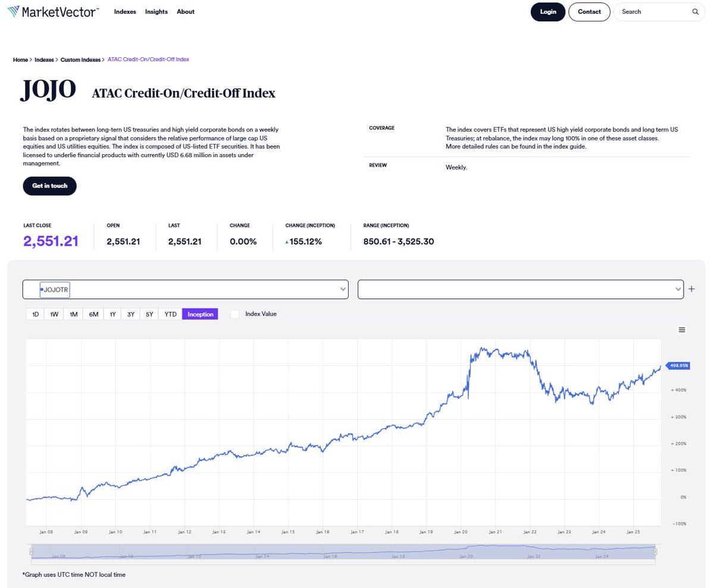Click the search magnifier icon
Screen dimensions: 714x588
(x=695, y=12)
